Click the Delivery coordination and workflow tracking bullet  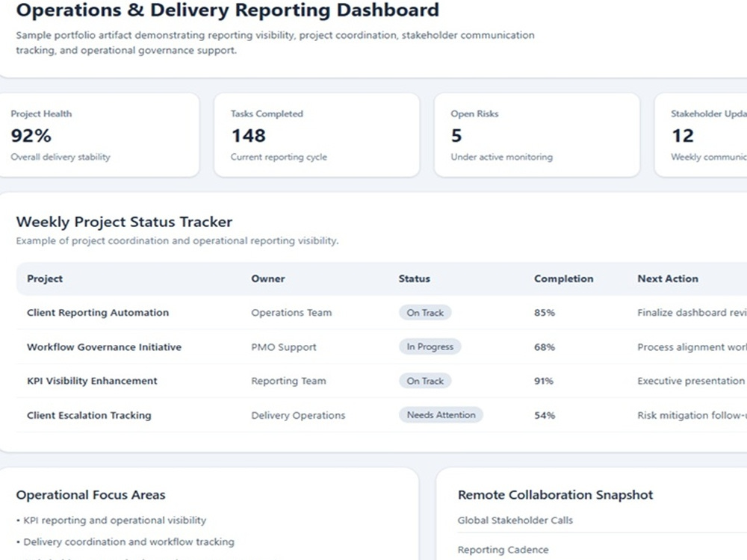point(125,542)
